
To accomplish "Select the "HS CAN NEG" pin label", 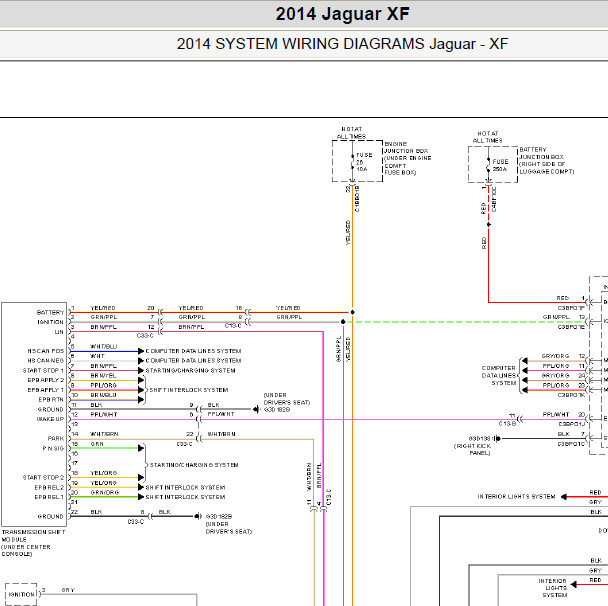I will click(x=45, y=361).
